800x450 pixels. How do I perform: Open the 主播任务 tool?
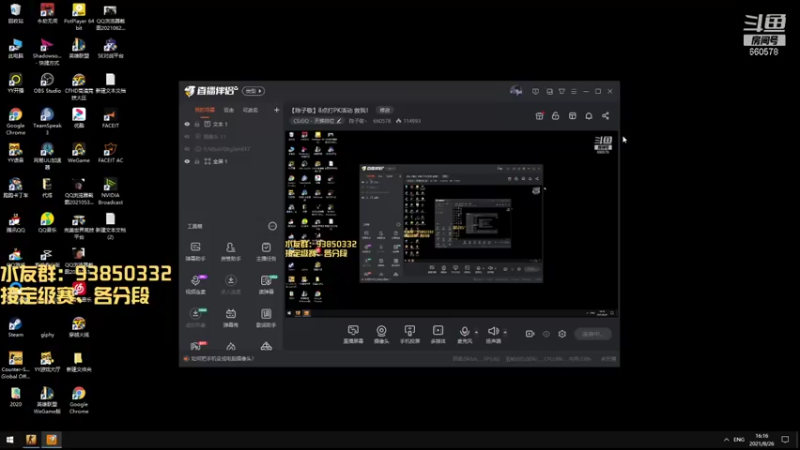click(x=266, y=252)
